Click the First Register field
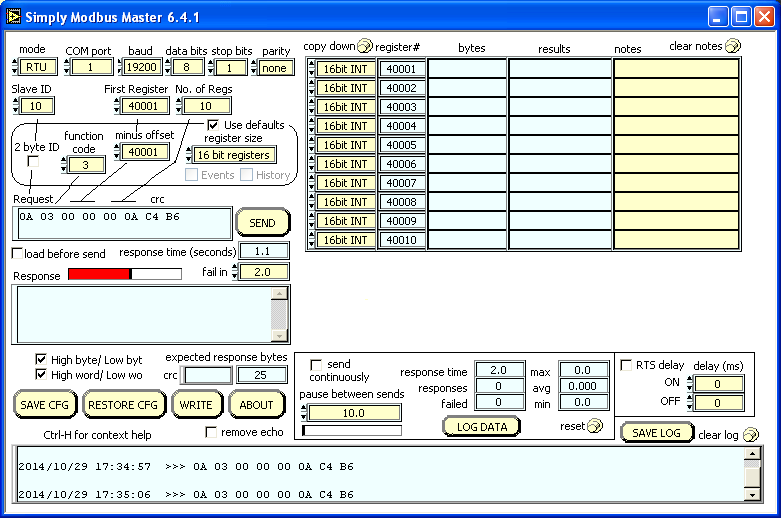This screenshot has height=518, width=781. tap(143, 106)
